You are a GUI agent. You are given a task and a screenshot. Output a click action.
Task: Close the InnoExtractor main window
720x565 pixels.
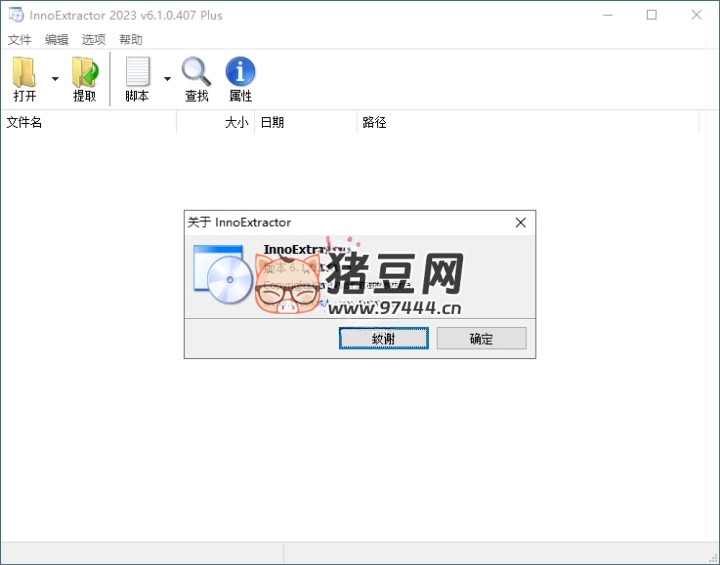click(x=696, y=15)
